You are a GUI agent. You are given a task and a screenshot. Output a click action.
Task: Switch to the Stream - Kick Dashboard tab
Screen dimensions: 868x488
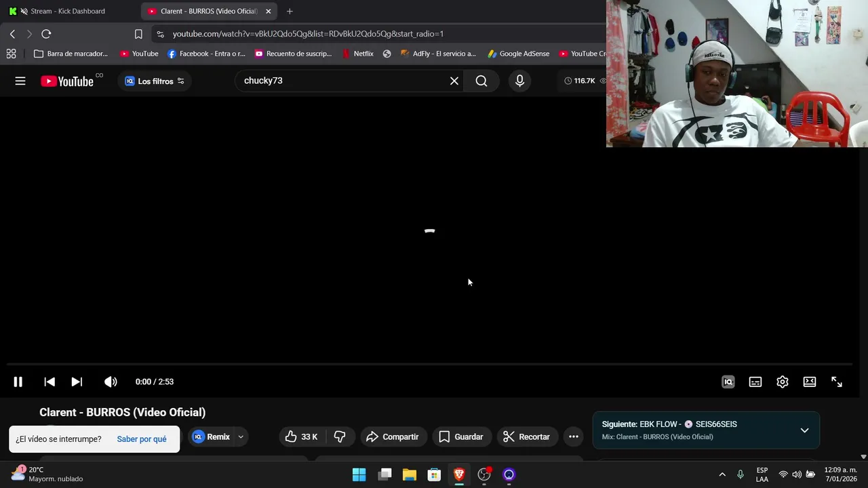pos(66,11)
